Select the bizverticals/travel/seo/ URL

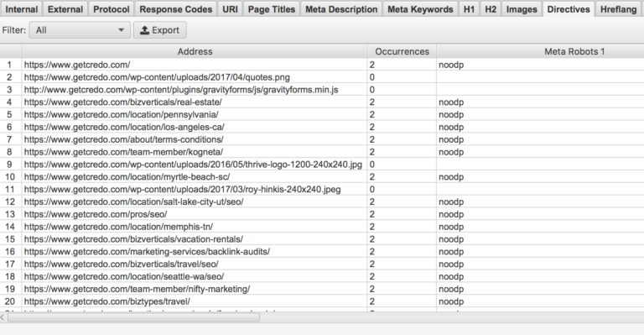[121, 264]
